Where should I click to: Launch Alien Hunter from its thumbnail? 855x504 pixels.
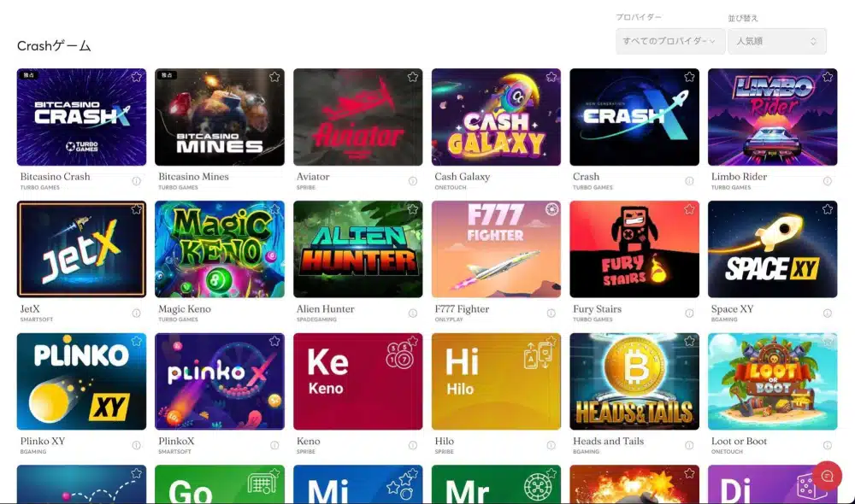[x=357, y=249]
